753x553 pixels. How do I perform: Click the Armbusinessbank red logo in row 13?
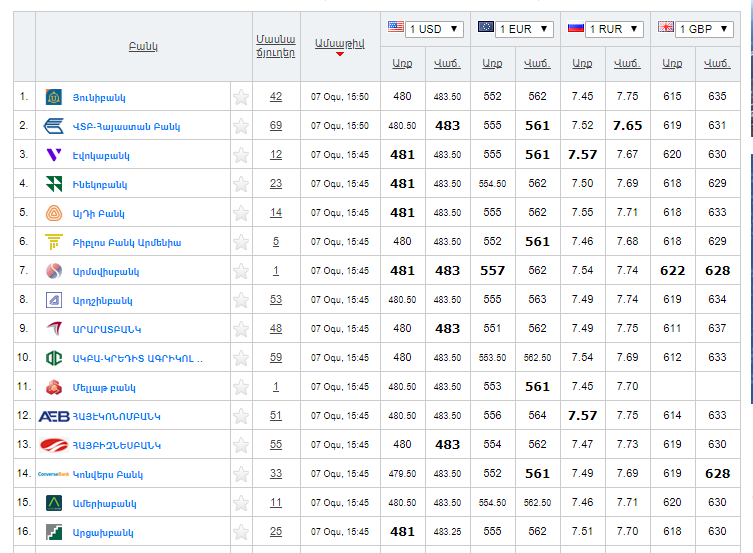tap(53, 445)
